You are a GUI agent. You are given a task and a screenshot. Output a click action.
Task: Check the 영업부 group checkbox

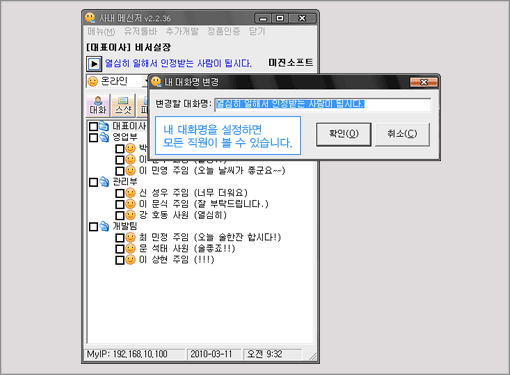point(93,137)
